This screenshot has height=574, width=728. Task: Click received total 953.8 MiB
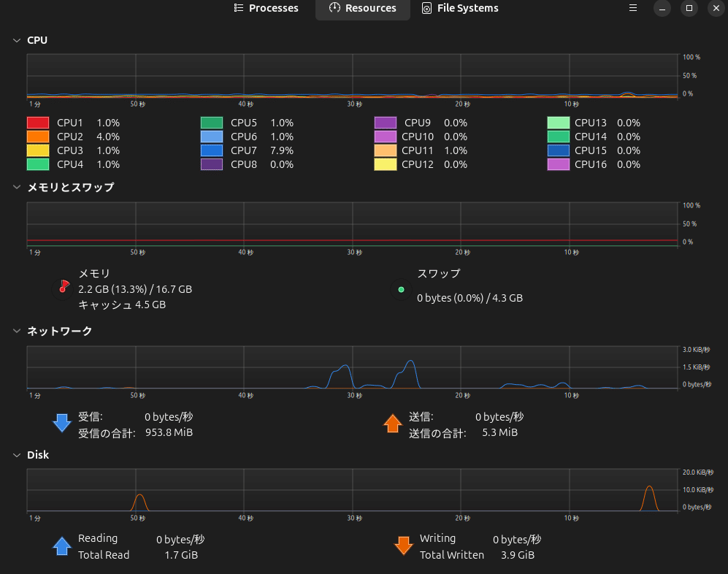(169, 432)
